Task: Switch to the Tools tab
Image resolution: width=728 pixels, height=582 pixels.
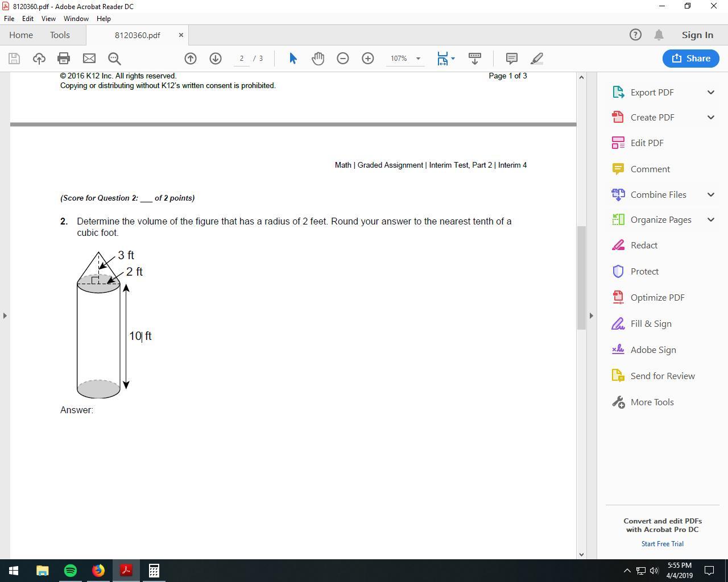Action: [60, 35]
